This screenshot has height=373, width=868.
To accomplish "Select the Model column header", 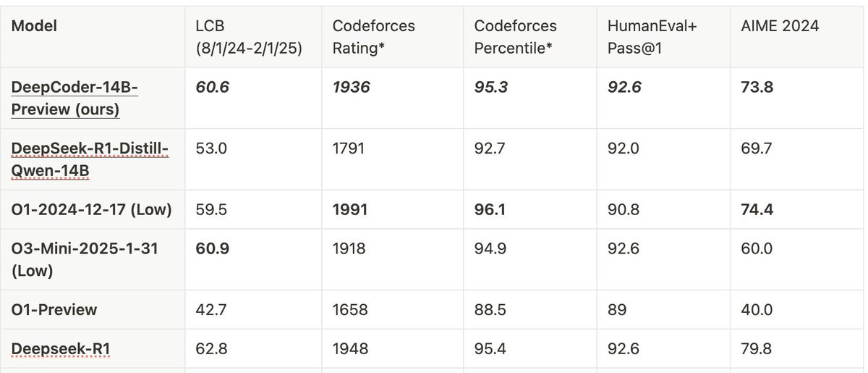I will 34,26.
